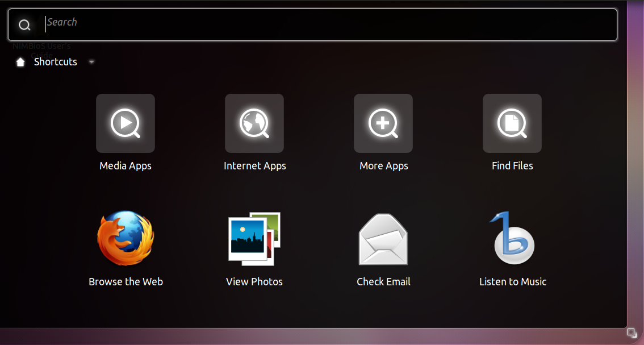Open the View Photos picture stack icon
The width and height of the screenshot is (644, 345).
pos(254,239)
